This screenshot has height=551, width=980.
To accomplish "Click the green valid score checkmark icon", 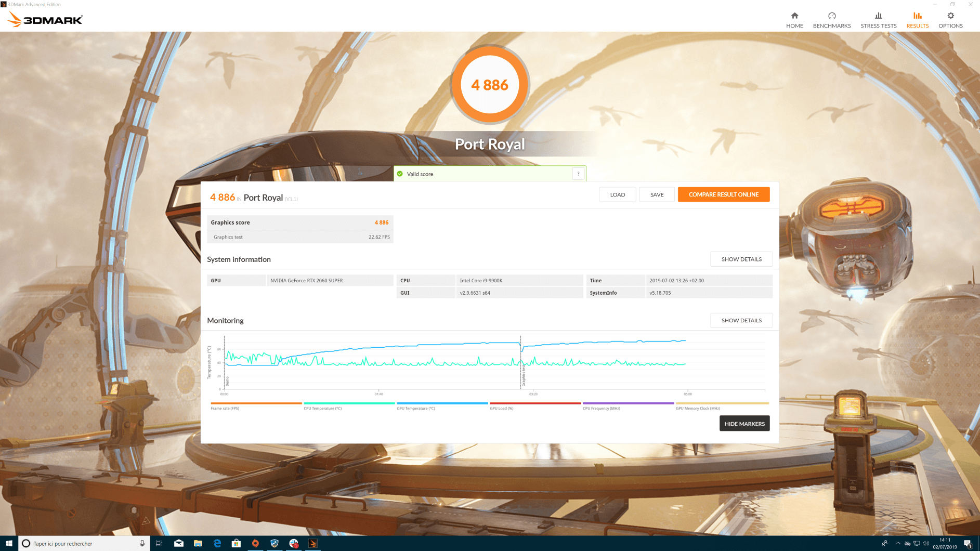I will pos(400,174).
